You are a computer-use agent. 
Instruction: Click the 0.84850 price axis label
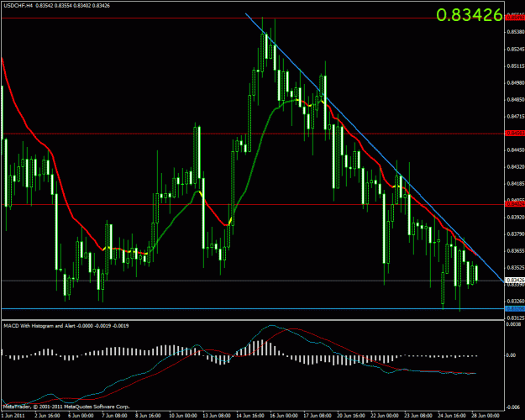coord(515,99)
